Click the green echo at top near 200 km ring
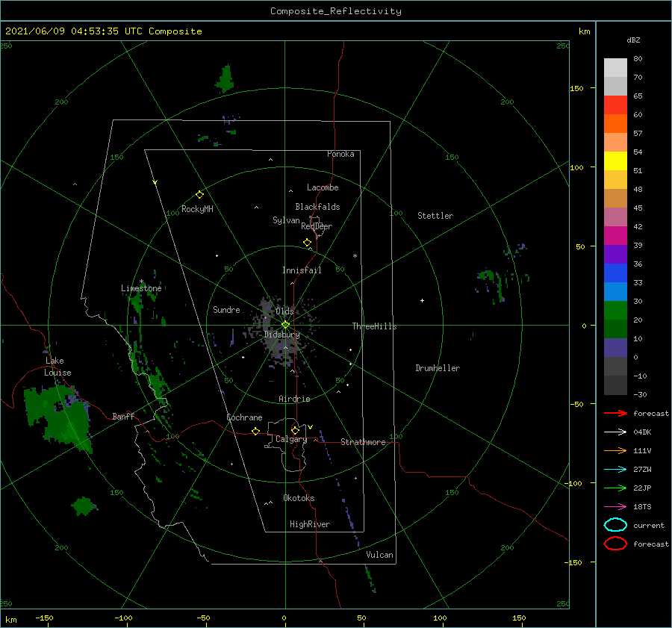The image size is (672, 628). point(225,79)
